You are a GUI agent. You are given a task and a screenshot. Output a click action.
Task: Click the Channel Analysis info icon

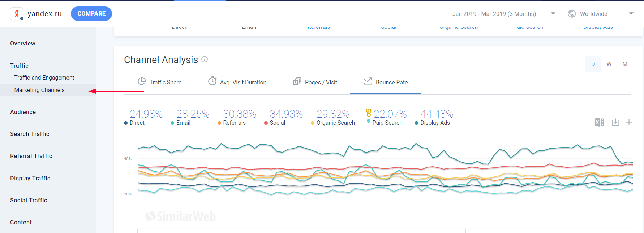coord(205,59)
